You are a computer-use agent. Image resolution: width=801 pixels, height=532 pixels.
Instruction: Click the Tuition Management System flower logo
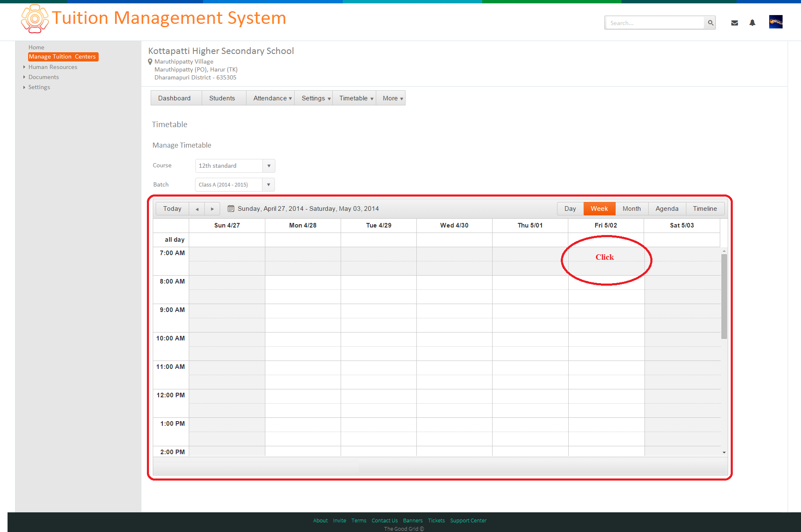(35, 19)
